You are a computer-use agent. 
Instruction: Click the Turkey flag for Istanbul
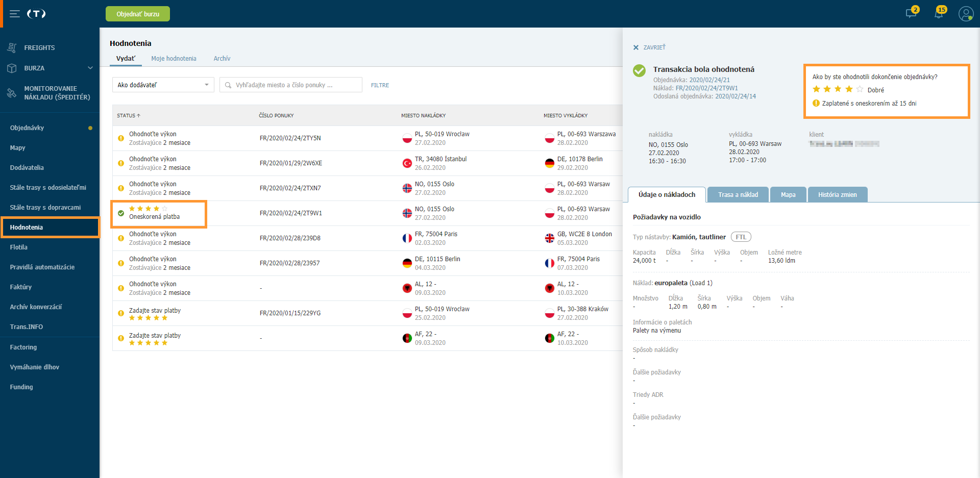click(407, 163)
